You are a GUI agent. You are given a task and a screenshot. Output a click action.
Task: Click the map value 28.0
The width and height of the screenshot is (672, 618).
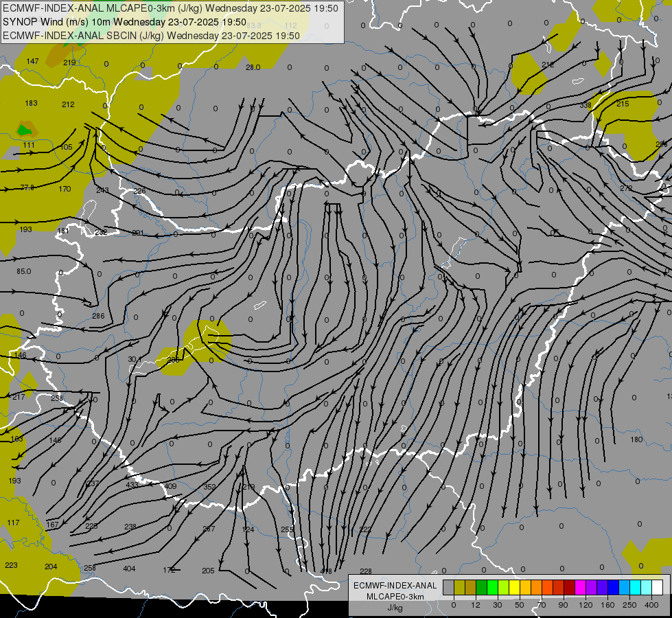click(x=253, y=67)
